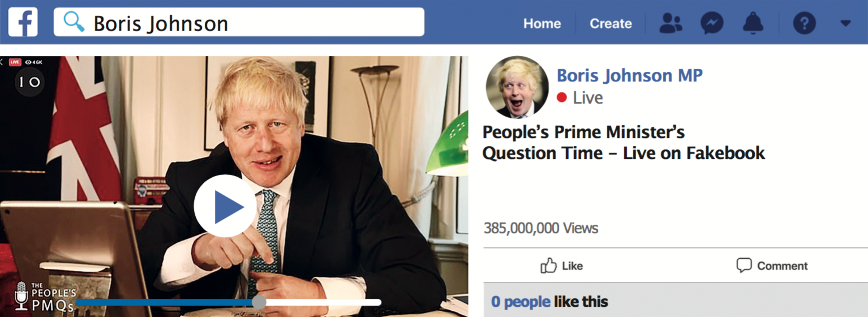The width and height of the screenshot is (868, 317).
Task: Like the live video post
Action: pyautogui.click(x=562, y=265)
